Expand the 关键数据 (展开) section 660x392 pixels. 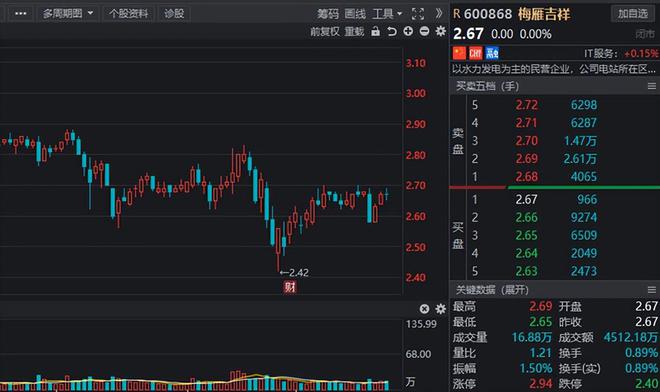[x=492, y=290]
